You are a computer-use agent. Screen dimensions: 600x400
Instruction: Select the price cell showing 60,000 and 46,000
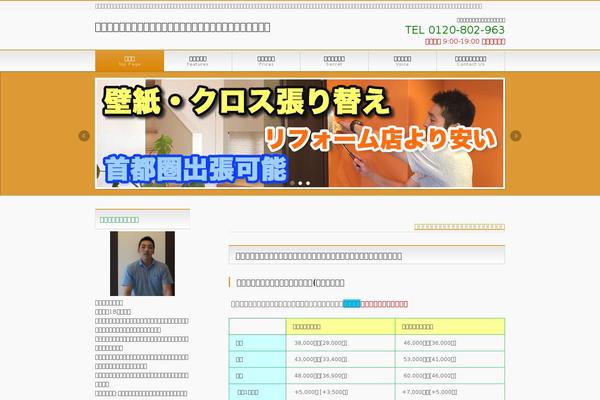(x=450, y=376)
